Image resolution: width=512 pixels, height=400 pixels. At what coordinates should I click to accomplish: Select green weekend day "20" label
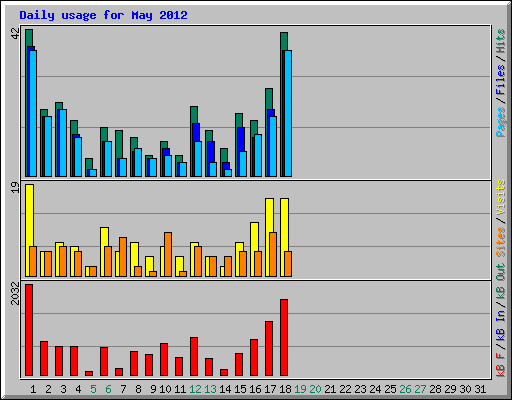[315, 389]
